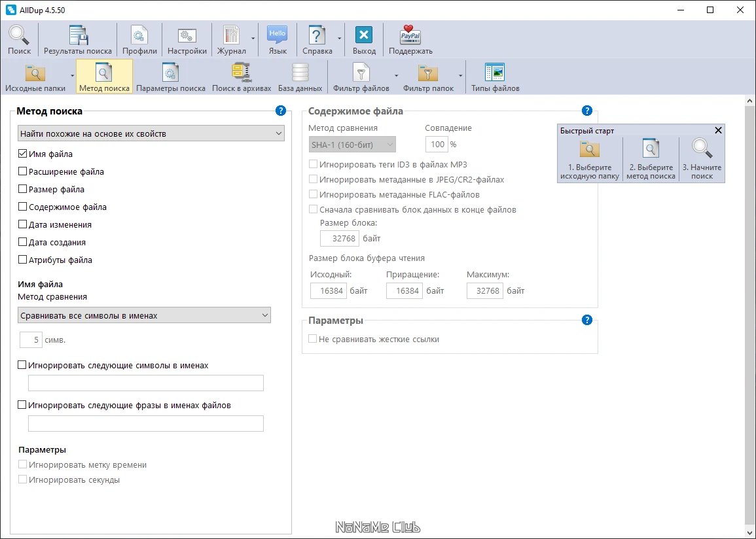Expand Сравнивать все символы в именах dropdown

[144, 315]
